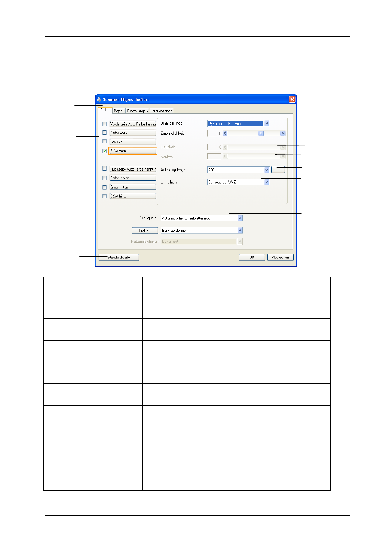The height and width of the screenshot is (549, 392).
Task: Tick the Grau vorn checkbox
Action: (x=105, y=142)
